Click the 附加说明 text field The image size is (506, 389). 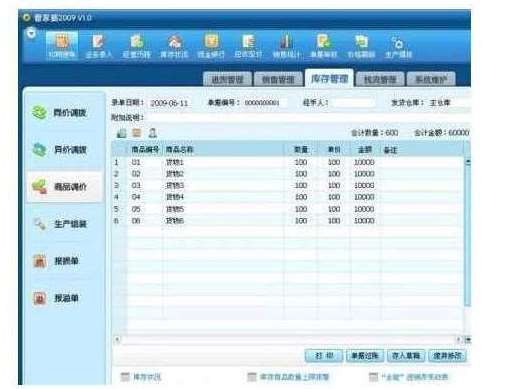[307, 117]
